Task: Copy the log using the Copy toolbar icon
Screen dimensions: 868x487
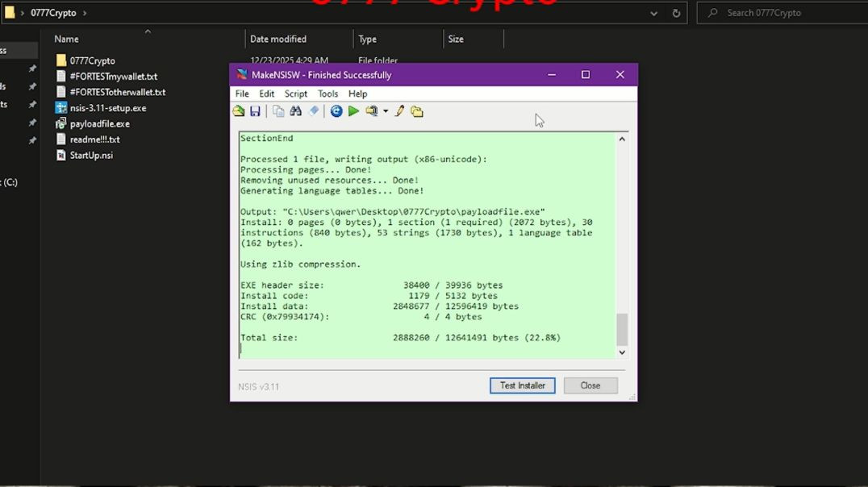Action: pyautogui.click(x=278, y=111)
